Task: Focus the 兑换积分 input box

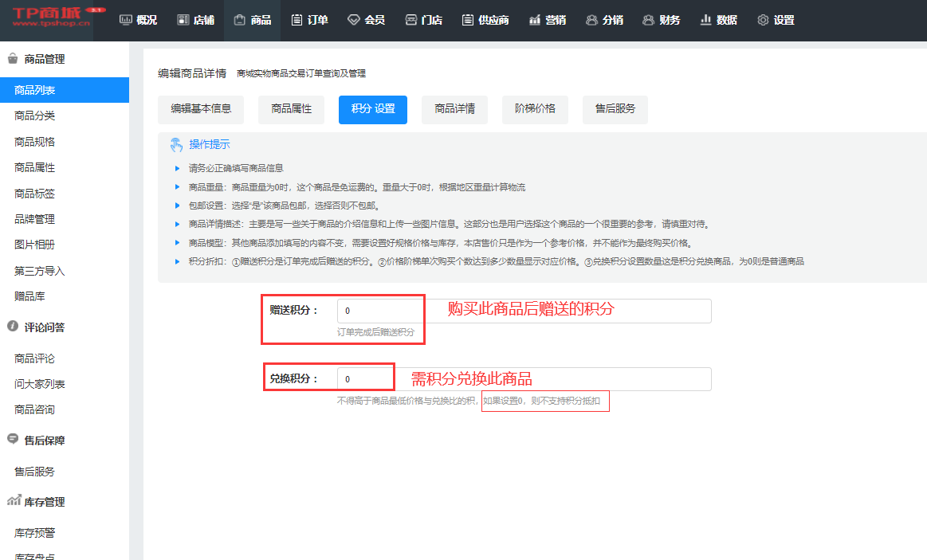Action: (523, 379)
